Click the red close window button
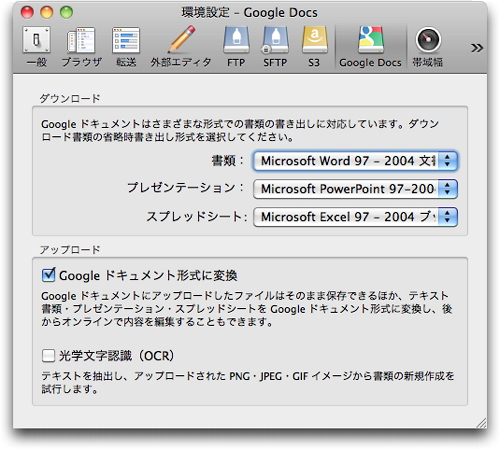Viewport: 500px width, 450px height. click(x=27, y=13)
